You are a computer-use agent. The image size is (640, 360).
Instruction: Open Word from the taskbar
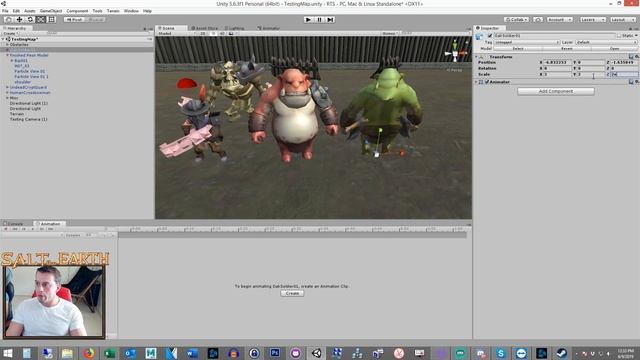click(x=192, y=353)
